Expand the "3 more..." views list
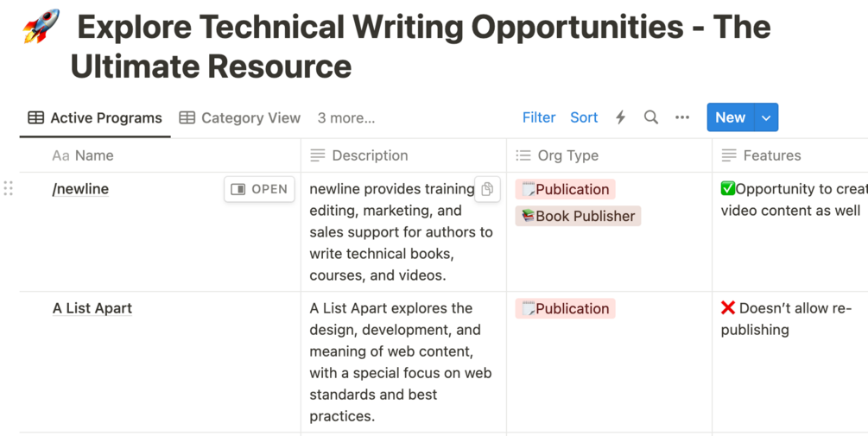 click(345, 118)
